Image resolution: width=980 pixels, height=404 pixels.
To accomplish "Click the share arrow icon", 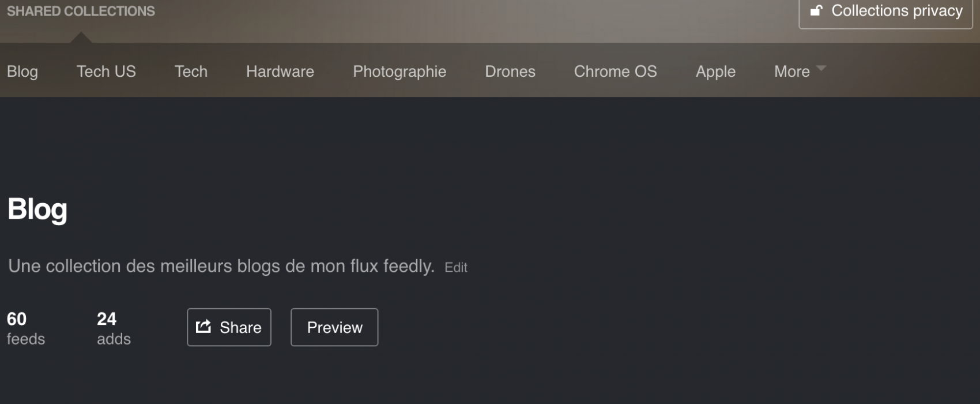I will 203,327.
